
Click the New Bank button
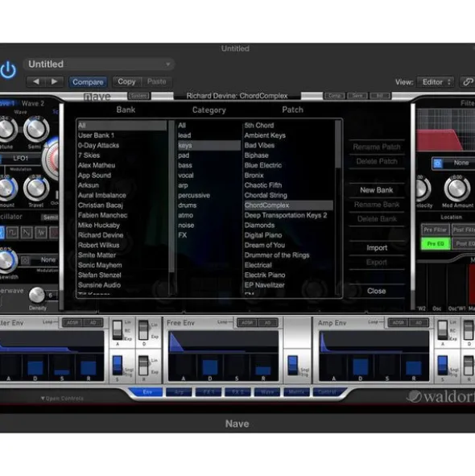pos(376,190)
